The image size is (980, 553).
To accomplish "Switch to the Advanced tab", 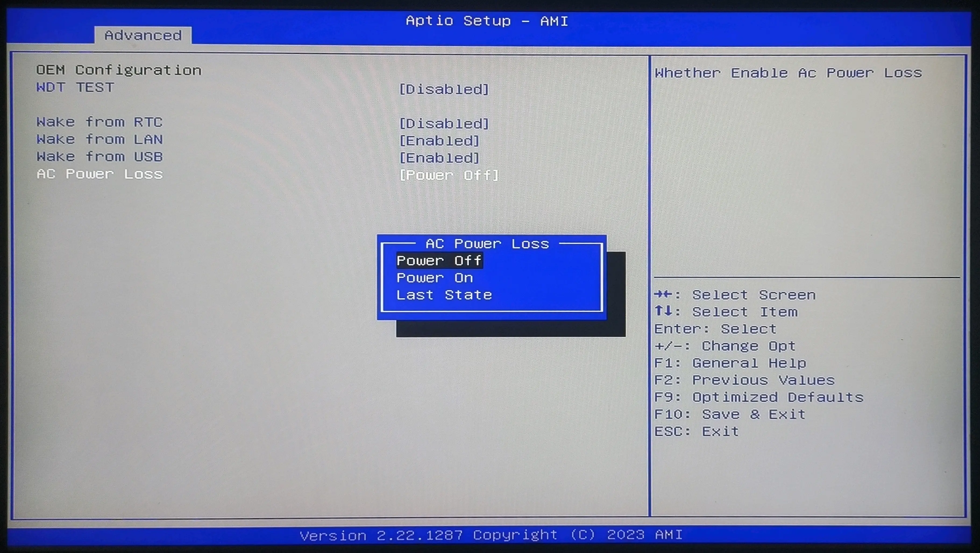I will pyautogui.click(x=143, y=36).
